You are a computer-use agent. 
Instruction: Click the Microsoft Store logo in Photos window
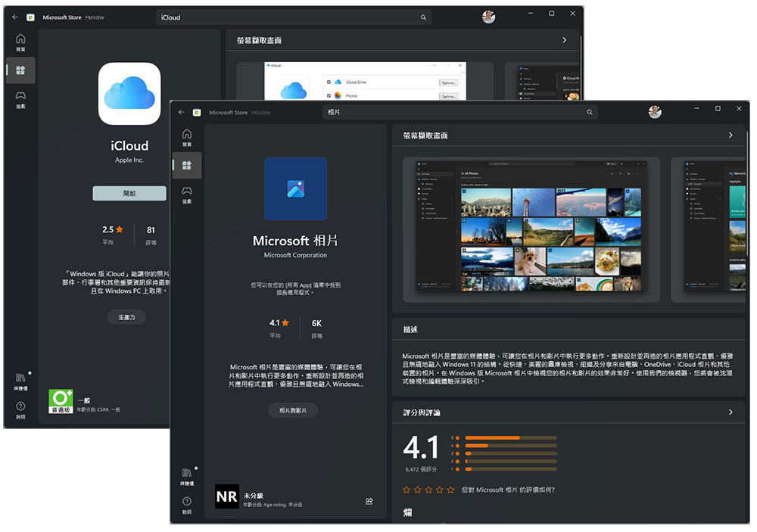197,113
